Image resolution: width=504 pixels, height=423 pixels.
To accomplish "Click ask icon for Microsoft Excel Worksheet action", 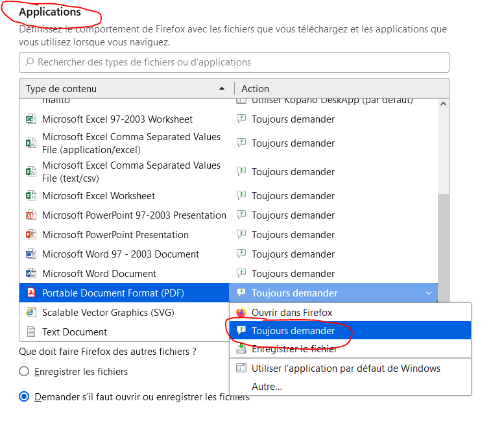I will point(241,195).
